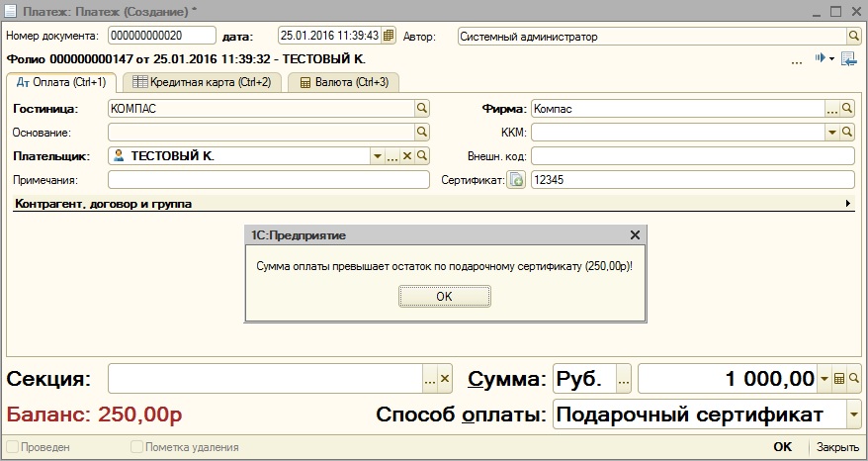Switch to Оплата (Ctrl+1) tab
The width and height of the screenshot is (868, 461).
[61, 82]
